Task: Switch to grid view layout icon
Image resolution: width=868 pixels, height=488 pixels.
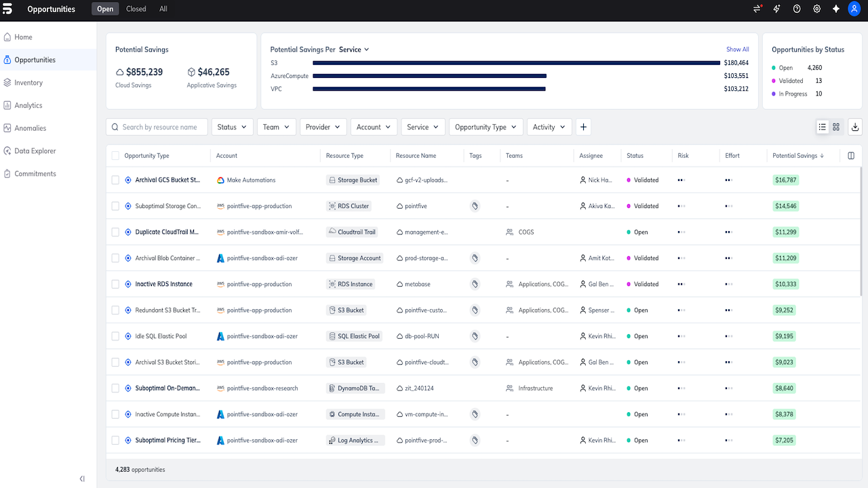Action: pyautogui.click(x=836, y=127)
